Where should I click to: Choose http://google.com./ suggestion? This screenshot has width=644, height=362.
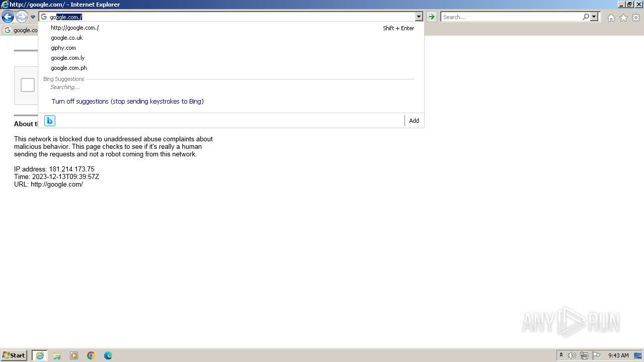[x=231, y=28]
